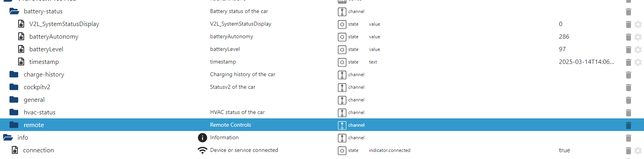Click the connection value true
This screenshot has height=159, width=644.
click(x=564, y=150)
